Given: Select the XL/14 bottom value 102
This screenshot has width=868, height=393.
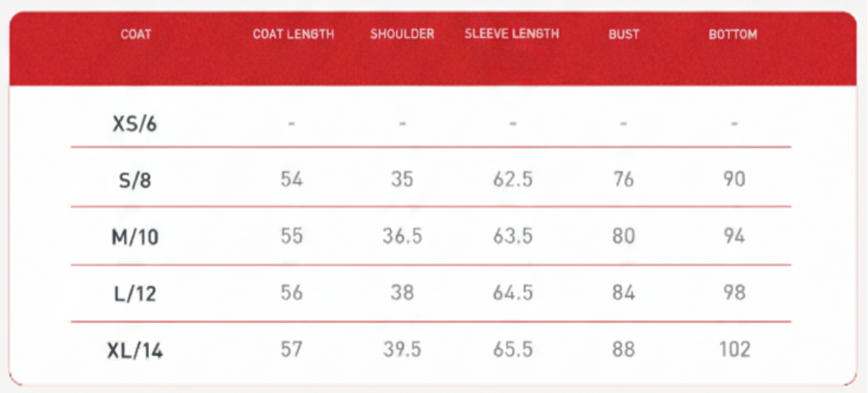Looking at the screenshot, I should click(734, 349).
